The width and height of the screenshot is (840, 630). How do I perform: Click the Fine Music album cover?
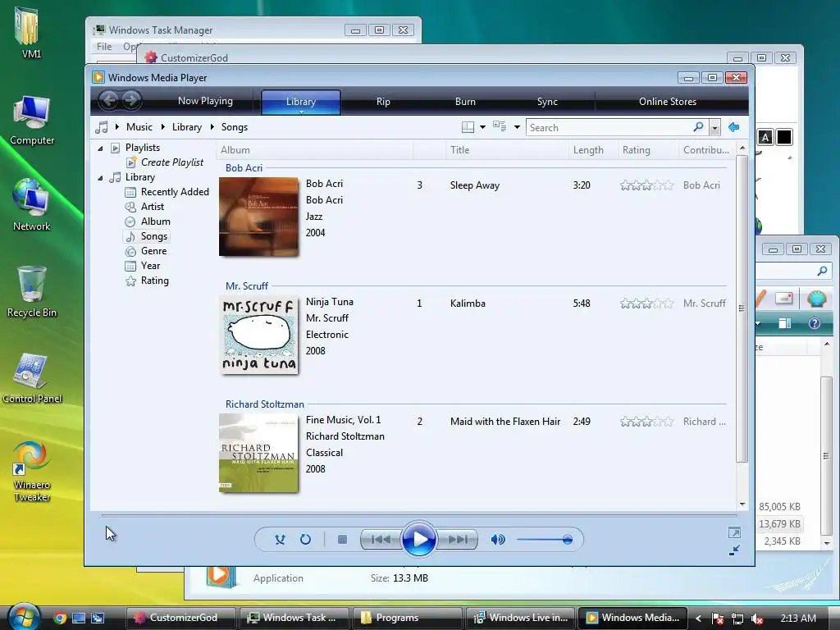[x=258, y=453]
